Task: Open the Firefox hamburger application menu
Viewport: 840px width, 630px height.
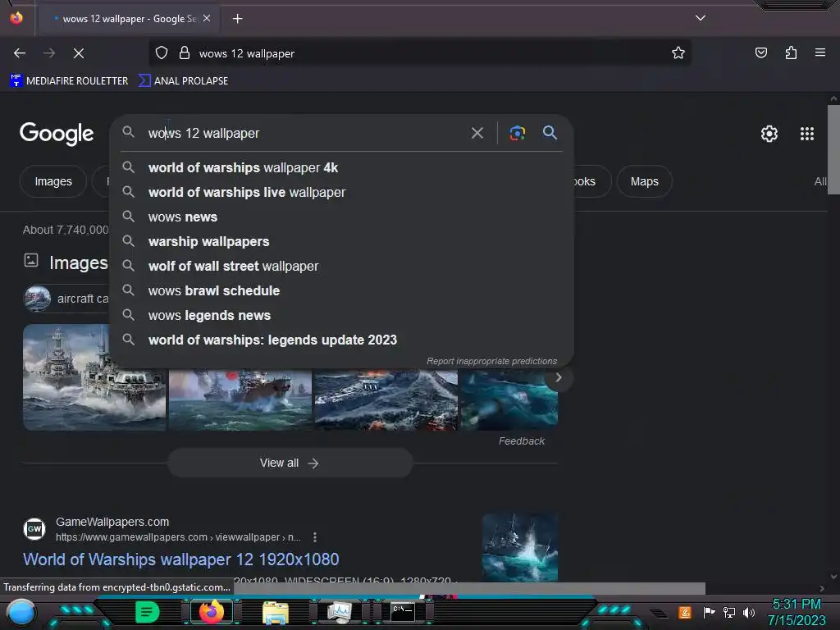Action: [x=820, y=52]
